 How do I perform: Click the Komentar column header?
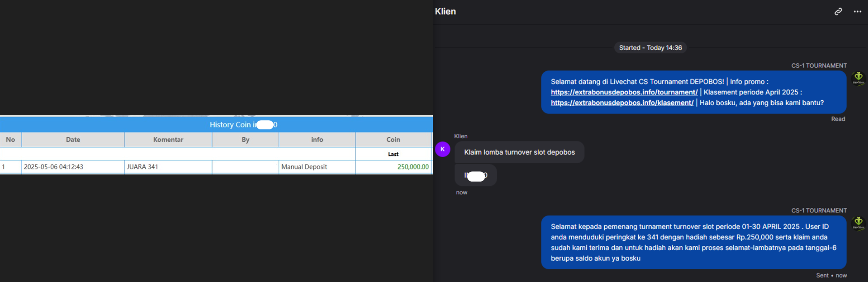point(168,140)
